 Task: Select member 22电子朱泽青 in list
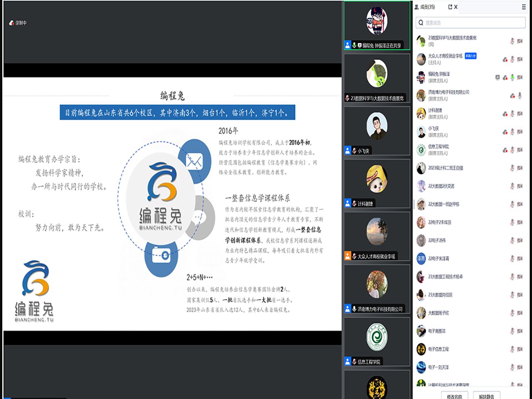point(471,259)
